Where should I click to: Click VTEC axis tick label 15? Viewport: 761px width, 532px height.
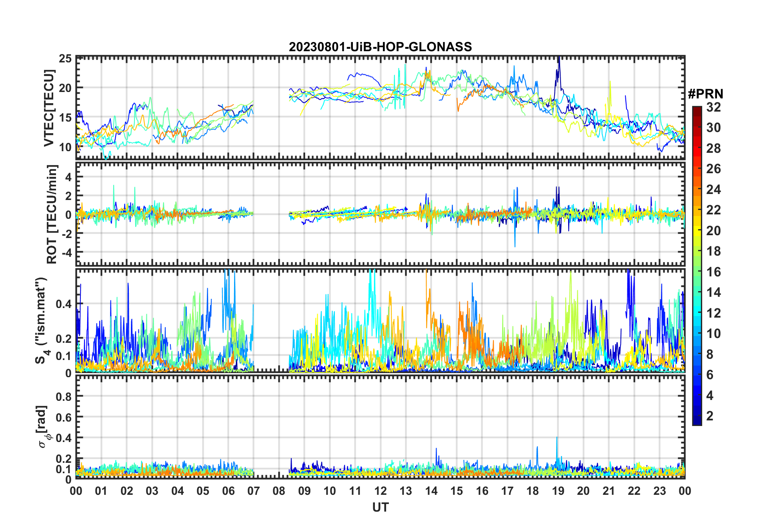[x=66, y=118]
